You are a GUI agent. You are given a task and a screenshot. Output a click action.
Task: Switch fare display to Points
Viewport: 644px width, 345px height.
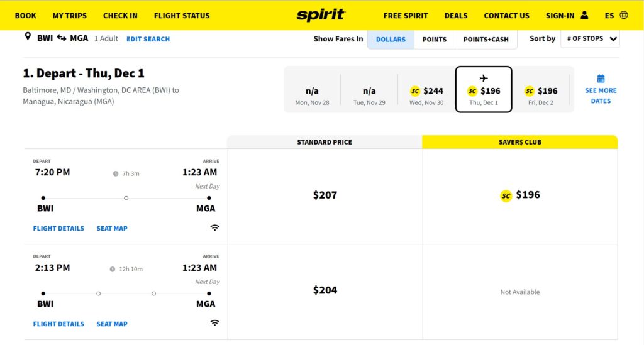(x=434, y=40)
